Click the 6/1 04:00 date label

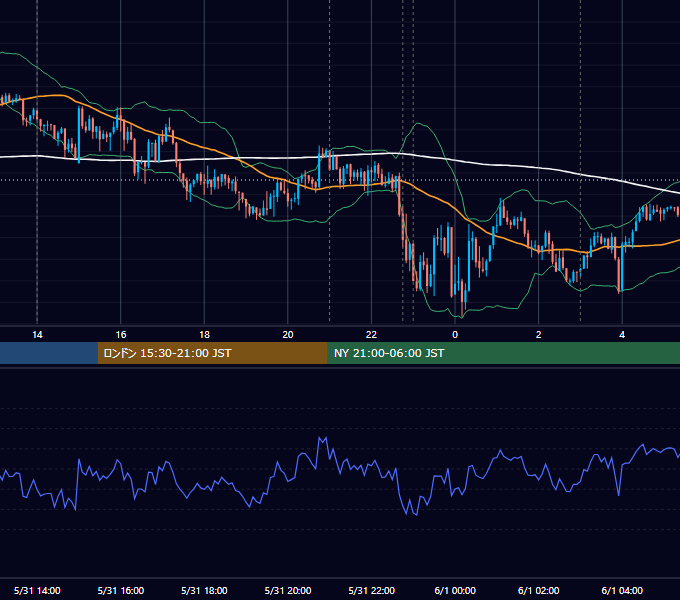[622, 590]
